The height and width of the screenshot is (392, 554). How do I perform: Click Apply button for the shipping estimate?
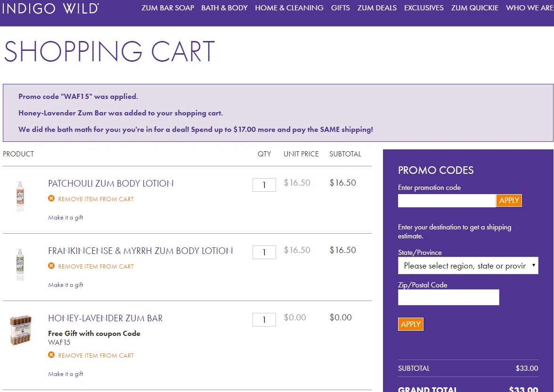411,324
